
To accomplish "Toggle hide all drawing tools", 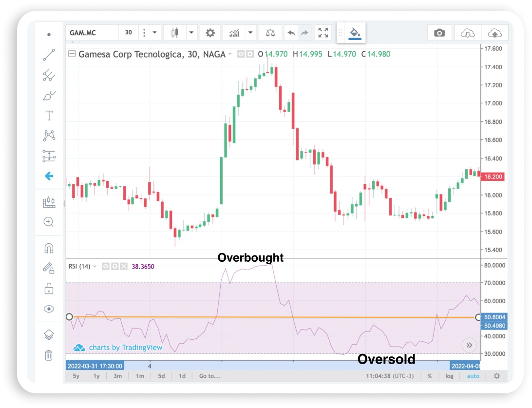I will [48, 309].
